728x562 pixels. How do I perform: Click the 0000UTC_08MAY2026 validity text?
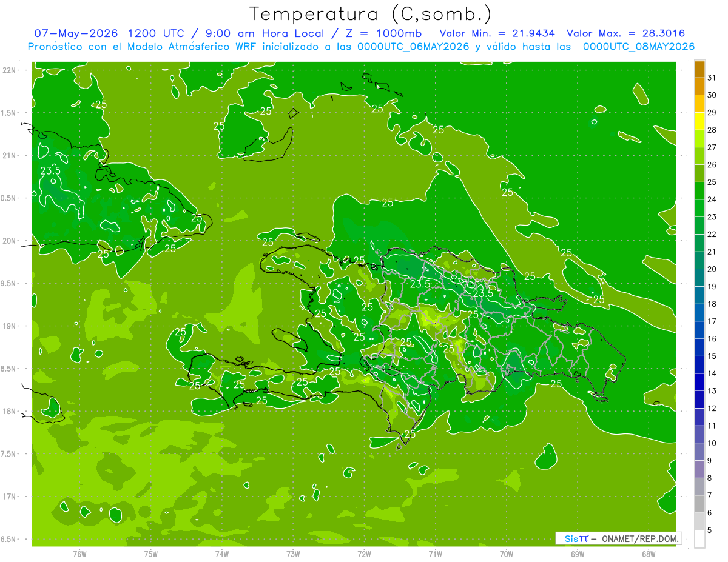639,47
